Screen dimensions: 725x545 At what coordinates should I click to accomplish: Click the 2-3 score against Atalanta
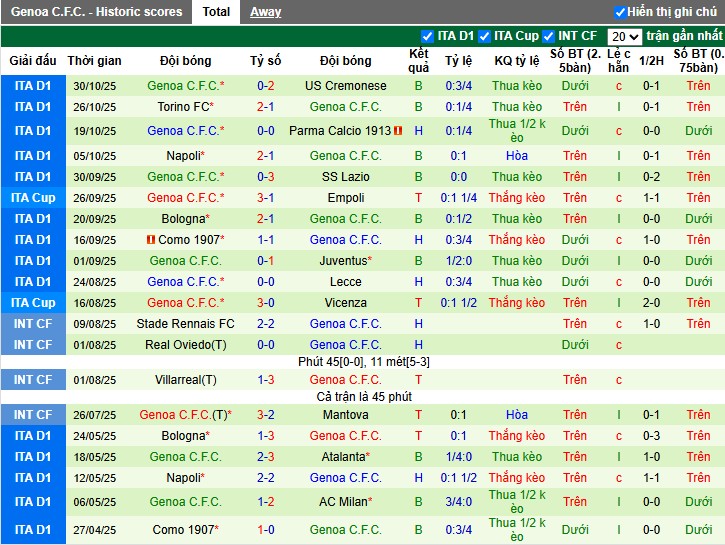tap(265, 457)
